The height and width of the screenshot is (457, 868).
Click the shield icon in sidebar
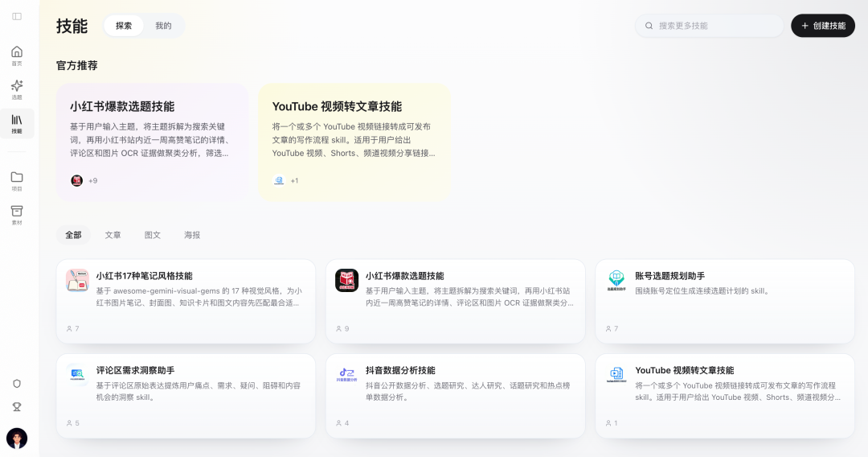17,383
